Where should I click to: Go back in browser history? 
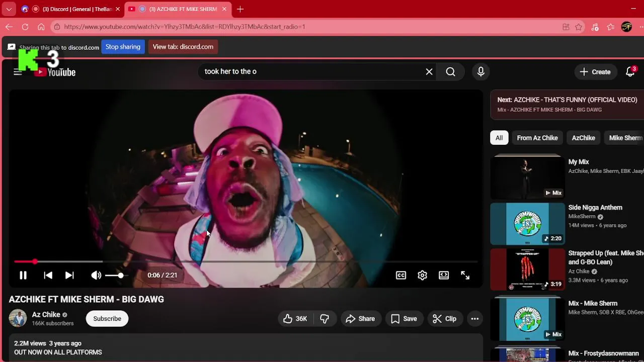pos(9,27)
